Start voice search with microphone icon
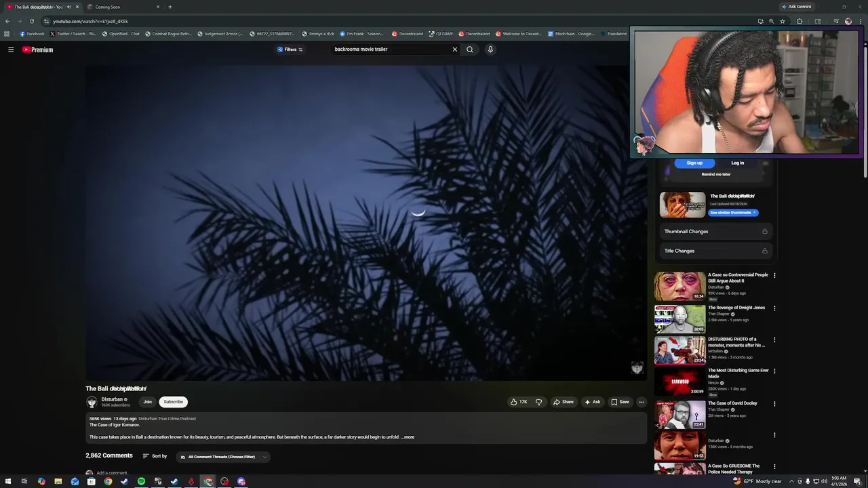Viewport: 868px width, 488px height. tap(490, 49)
